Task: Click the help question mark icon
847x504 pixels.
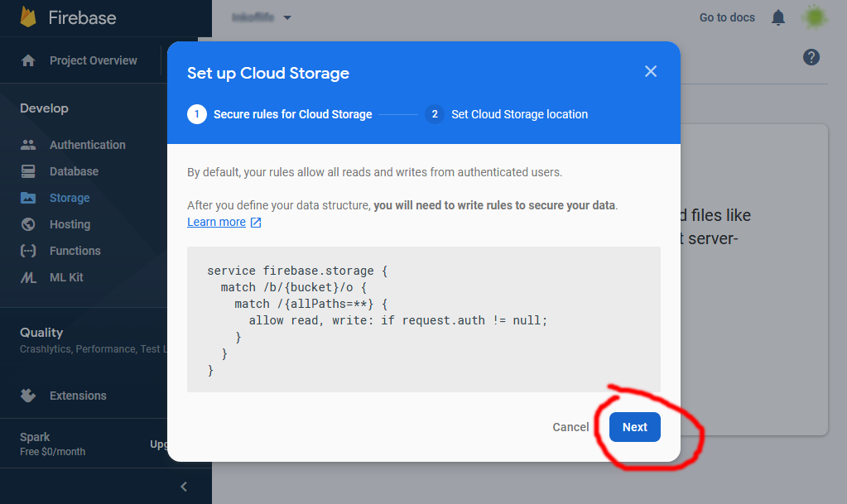Action: click(x=811, y=57)
